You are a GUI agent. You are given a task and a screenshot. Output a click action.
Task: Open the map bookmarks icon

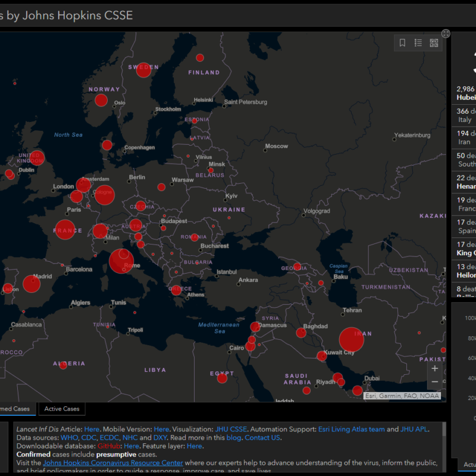tap(403, 43)
